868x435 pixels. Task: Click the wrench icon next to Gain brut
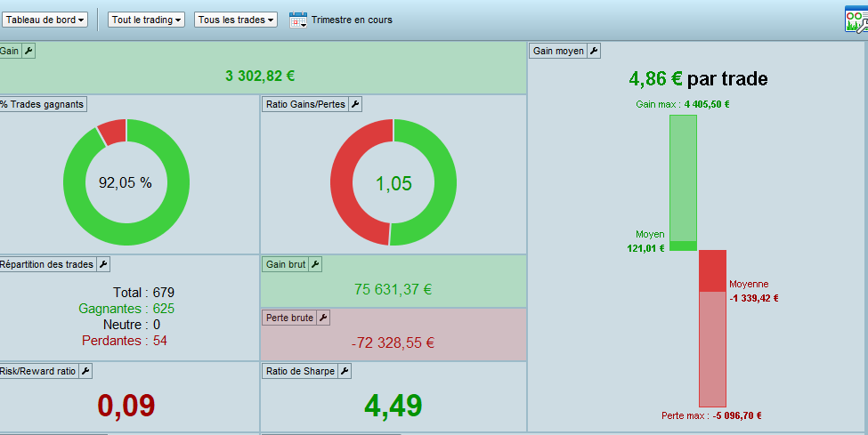315,264
